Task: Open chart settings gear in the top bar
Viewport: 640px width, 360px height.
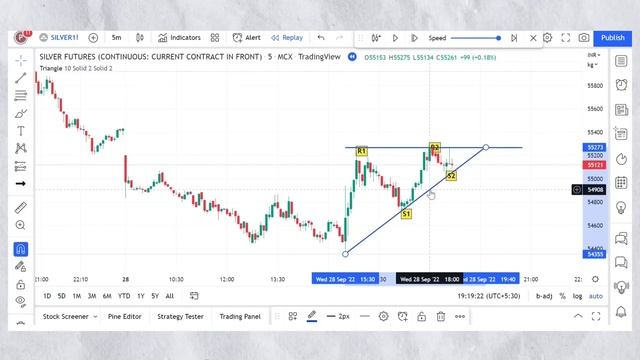Action: pyautogui.click(x=547, y=38)
